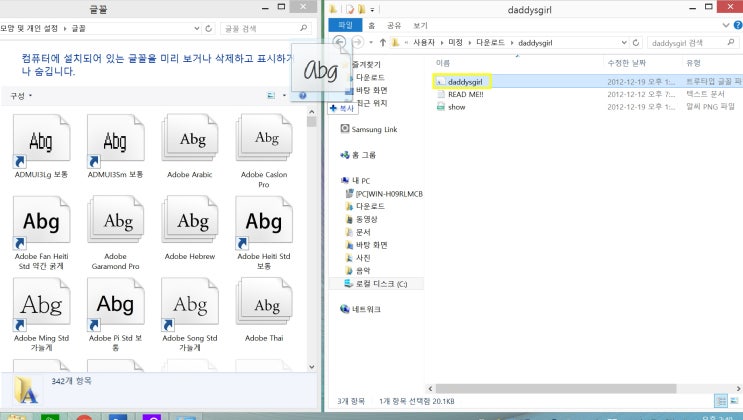Image resolution: width=743 pixels, height=420 pixels.
Task: Go up one folder level arrow
Action: [x=383, y=43]
